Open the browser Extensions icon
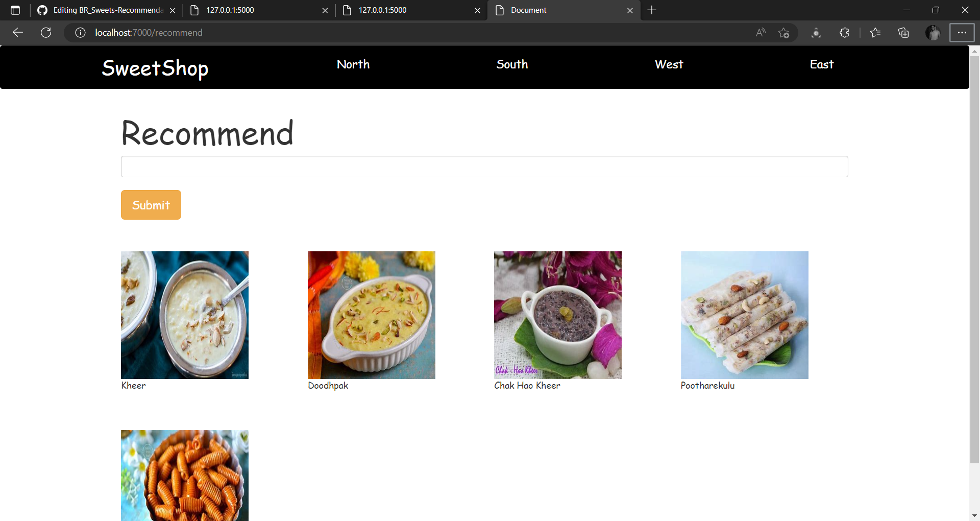980x521 pixels. 844,32
